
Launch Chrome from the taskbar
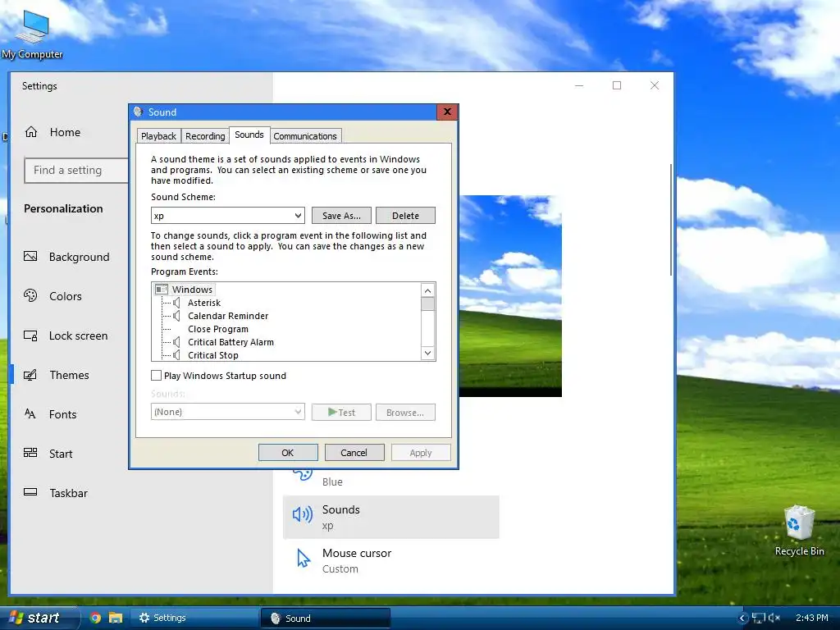(95, 618)
